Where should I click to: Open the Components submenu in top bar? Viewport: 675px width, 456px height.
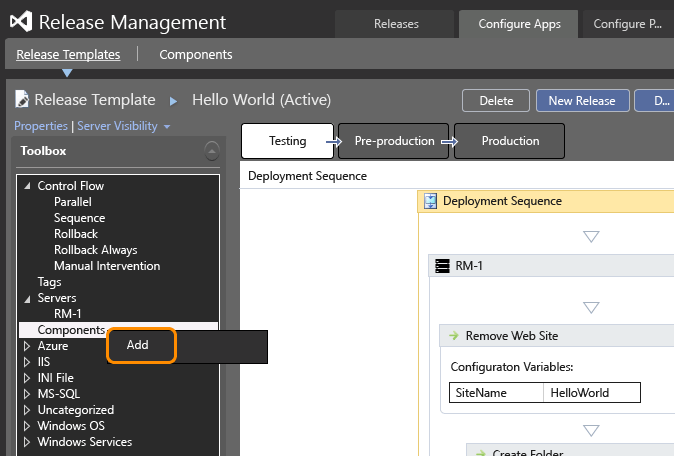tap(196, 55)
